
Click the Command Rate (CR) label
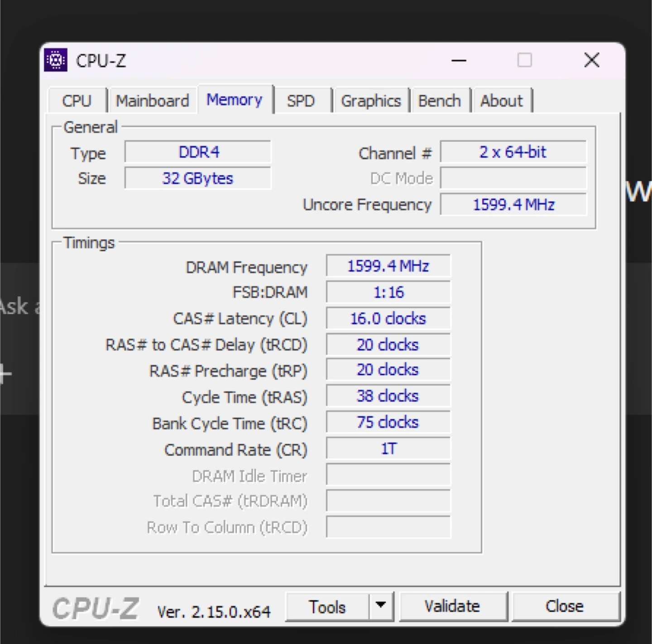236,450
